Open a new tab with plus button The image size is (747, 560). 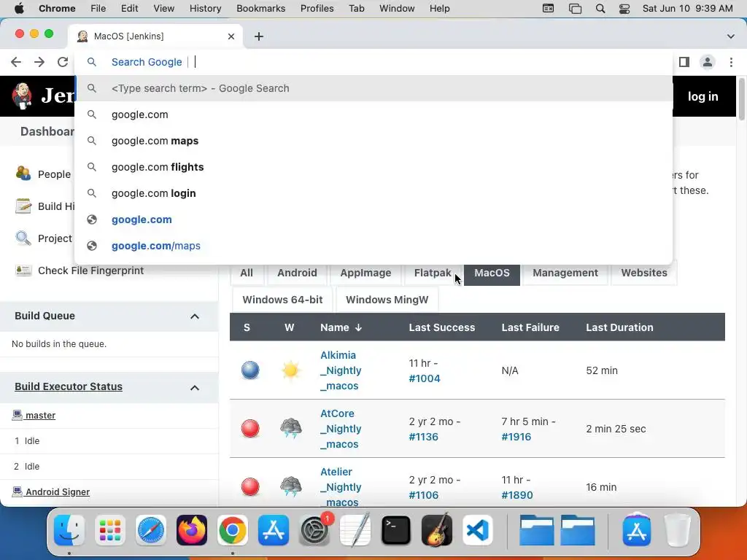tap(259, 36)
